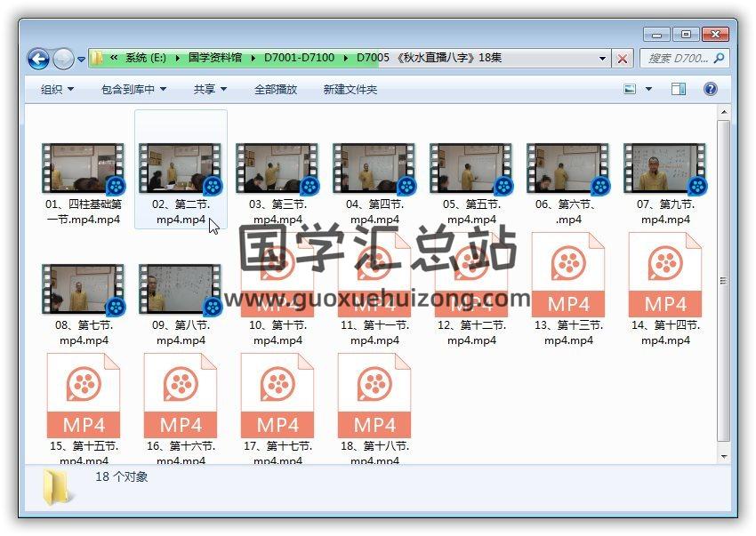Click the change view icon

[x=631, y=89]
